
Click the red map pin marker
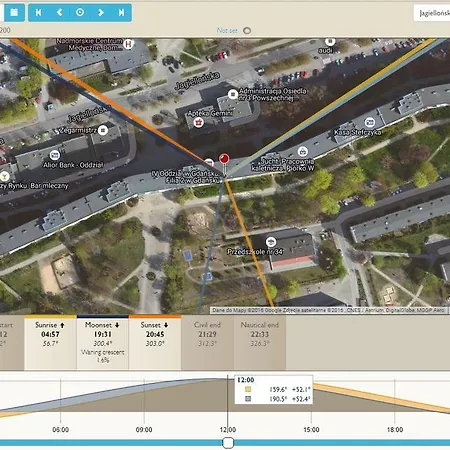(x=224, y=159)
